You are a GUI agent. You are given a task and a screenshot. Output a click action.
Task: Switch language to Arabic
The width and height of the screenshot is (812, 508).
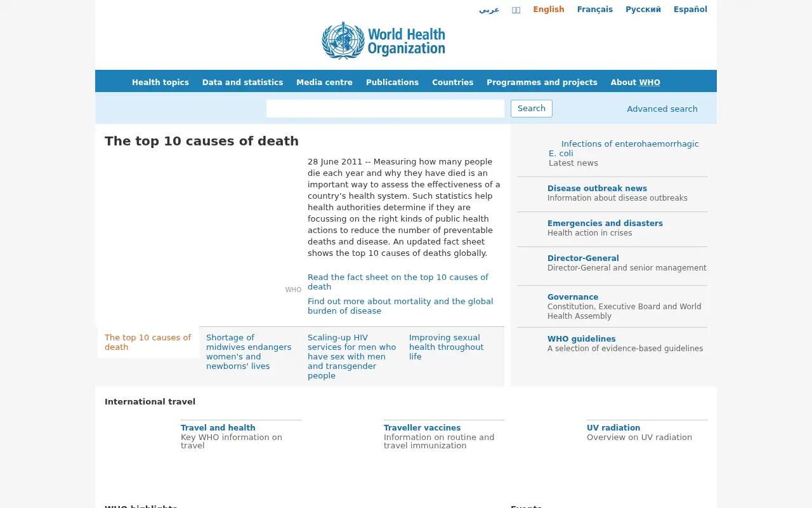(489, 10)
